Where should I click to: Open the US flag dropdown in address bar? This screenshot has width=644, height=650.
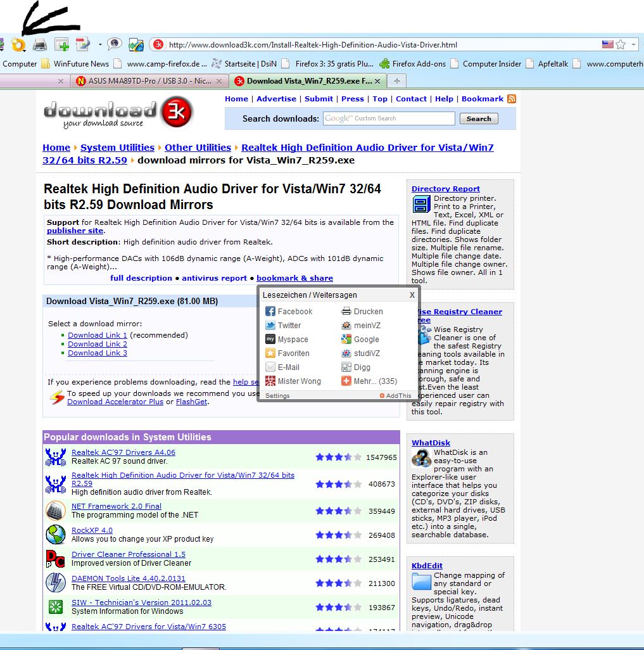[608, 44]
